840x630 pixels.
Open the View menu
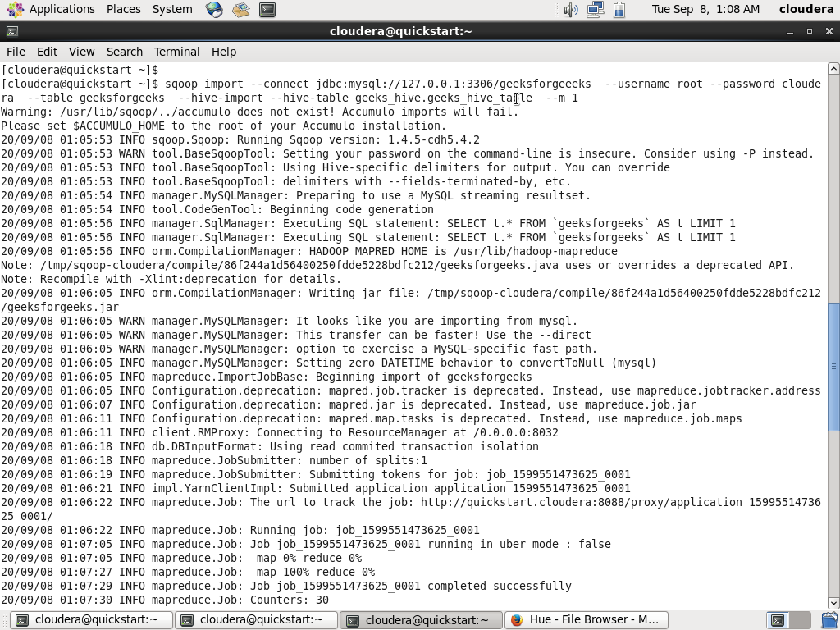click(81, 52)
